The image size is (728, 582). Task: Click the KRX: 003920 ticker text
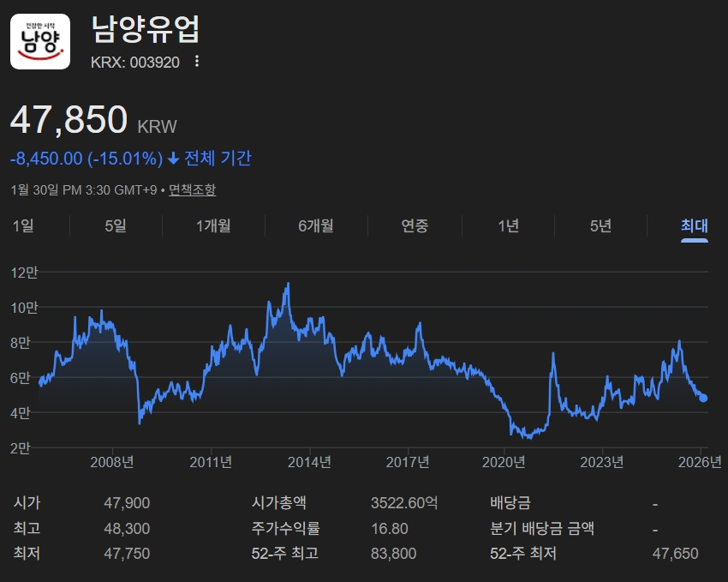pos(135,63)
